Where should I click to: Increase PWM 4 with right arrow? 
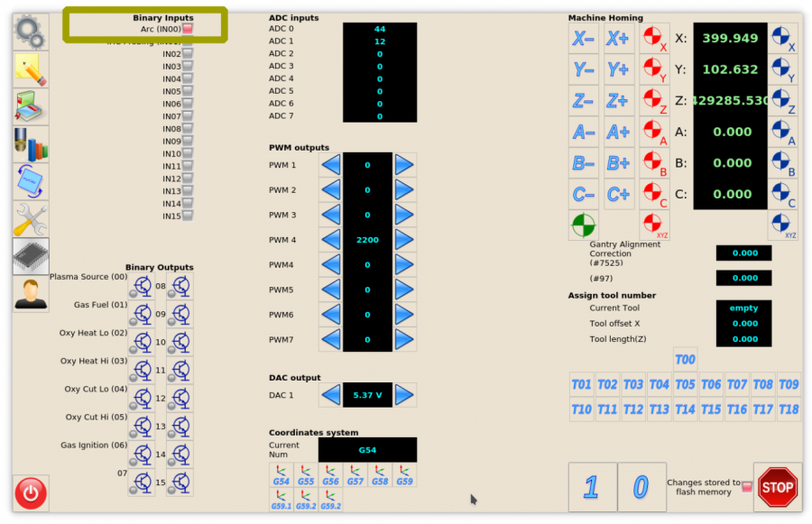coord(404,240)
